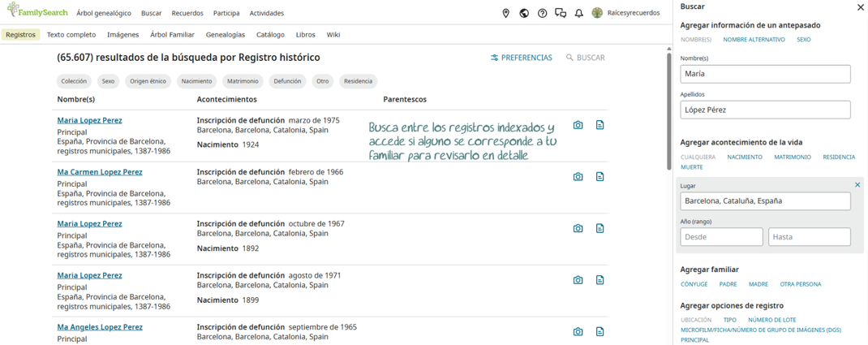Image resolution: width=868 pixels, height=345 pixels.
Task: Open the chat messages icon
Action: pos(561,13)
